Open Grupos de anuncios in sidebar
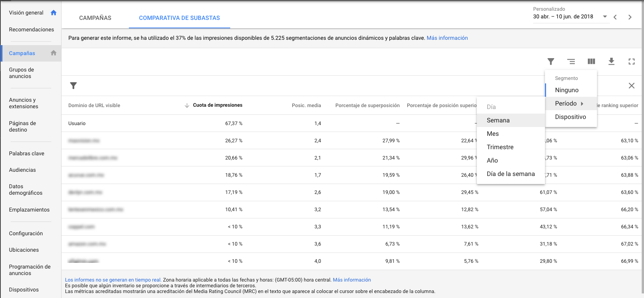The height and width of the screenshot is (298, 644). pos(21,73)
